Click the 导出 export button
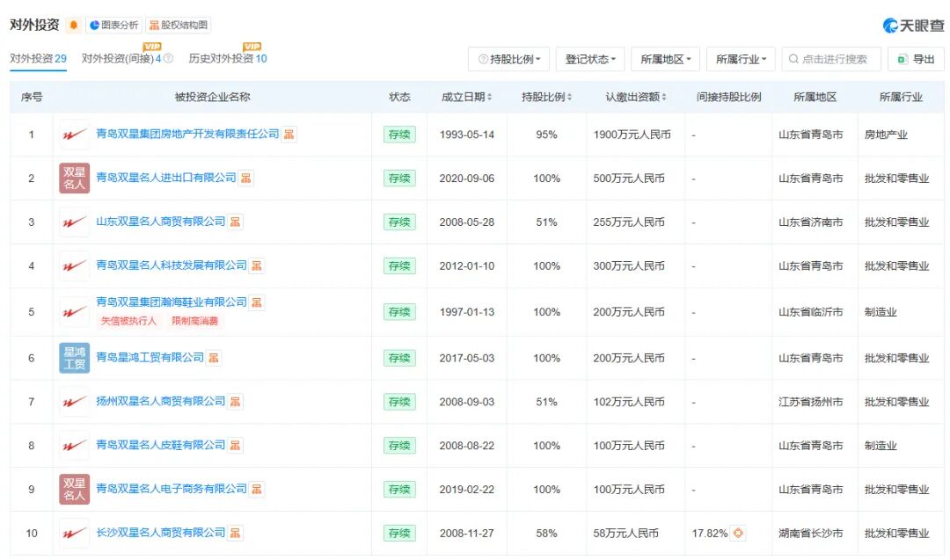The width and height of the screenshot is (950, 560). pos(916,59)
